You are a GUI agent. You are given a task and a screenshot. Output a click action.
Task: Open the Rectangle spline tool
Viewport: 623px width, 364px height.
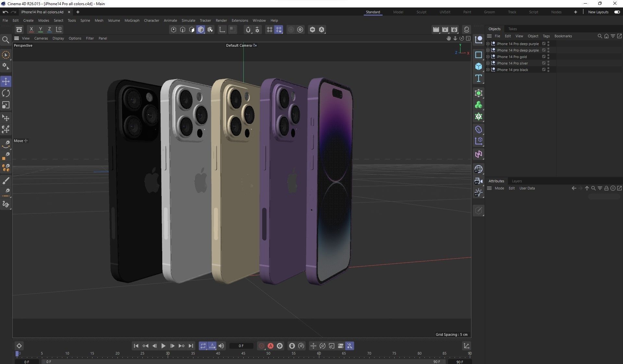478,55
